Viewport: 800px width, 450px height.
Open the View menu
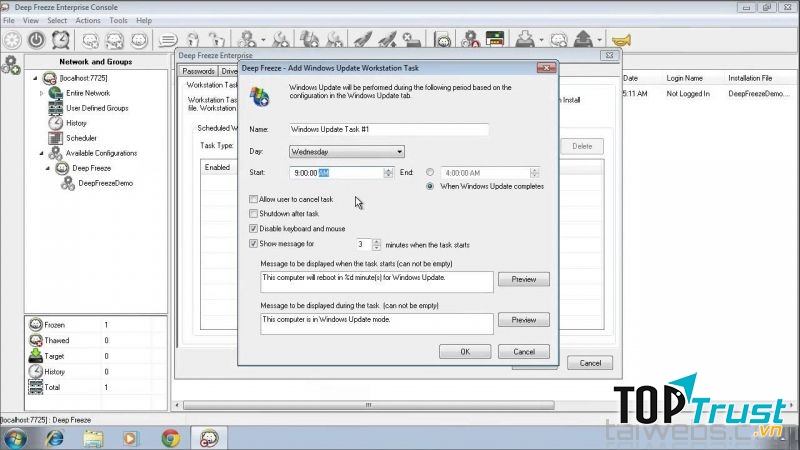click(x=31, y=20)
